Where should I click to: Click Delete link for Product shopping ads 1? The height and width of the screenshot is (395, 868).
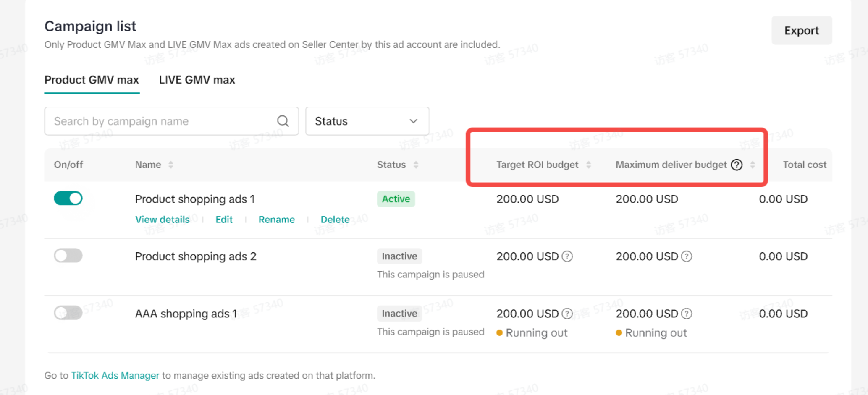pos(335,220)
